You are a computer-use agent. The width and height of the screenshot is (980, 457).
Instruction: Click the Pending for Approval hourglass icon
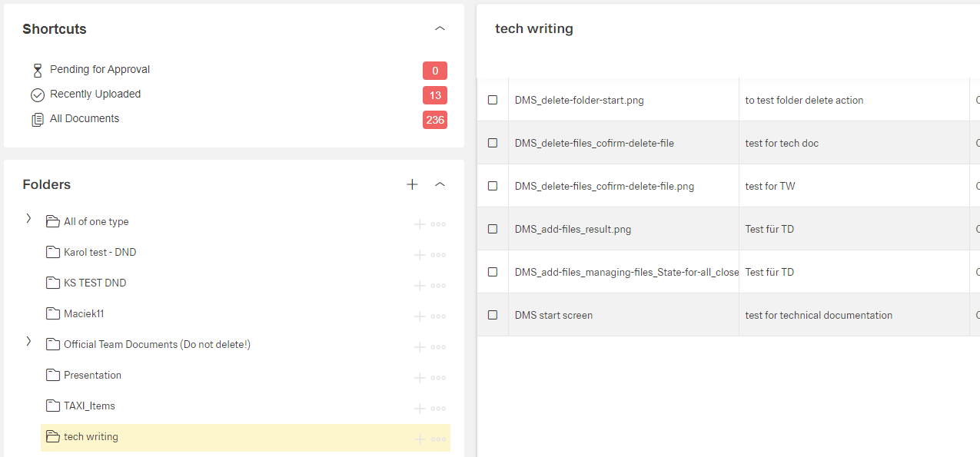(37, 71)
